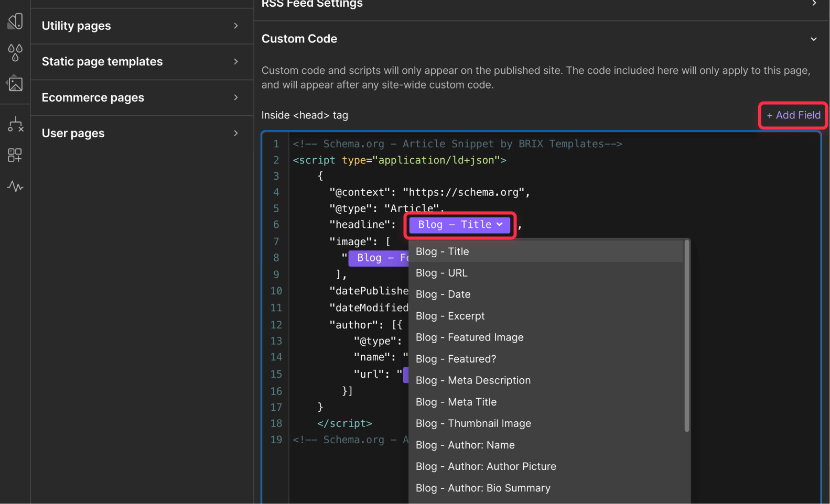Image resolution: width=830 pixels, height=504 pixels.
Task: Open the Style Manager water-drops icon
Action: (15, 52)
